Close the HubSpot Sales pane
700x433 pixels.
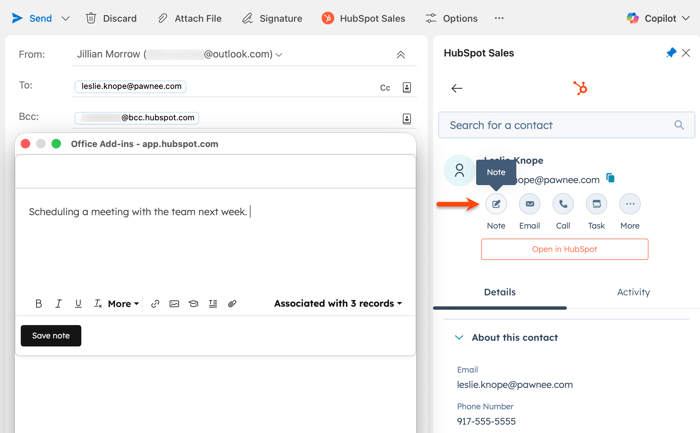pyautogui.click(x=686, y=53)
